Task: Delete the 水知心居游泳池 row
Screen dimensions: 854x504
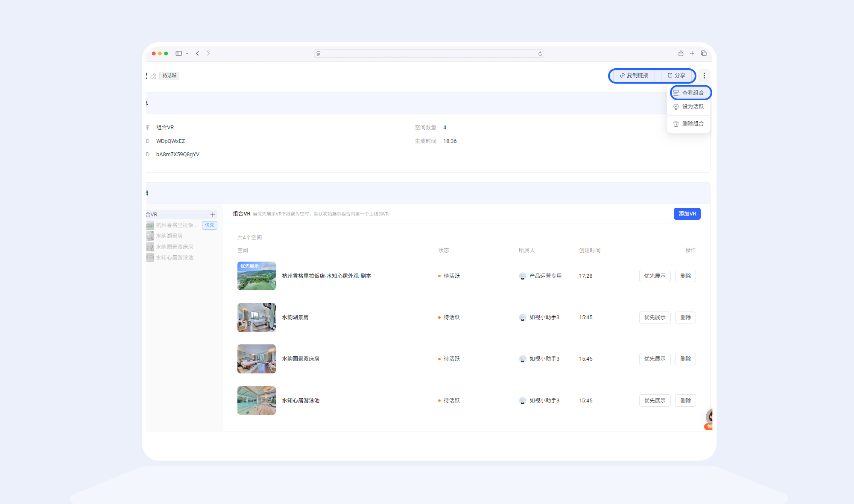Action: point(685,401)
